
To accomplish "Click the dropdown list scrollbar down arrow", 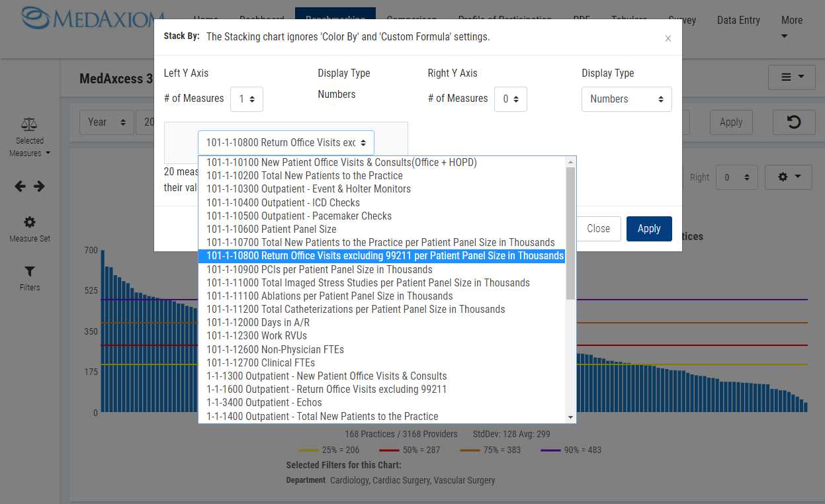I will (x=570, y=417).
